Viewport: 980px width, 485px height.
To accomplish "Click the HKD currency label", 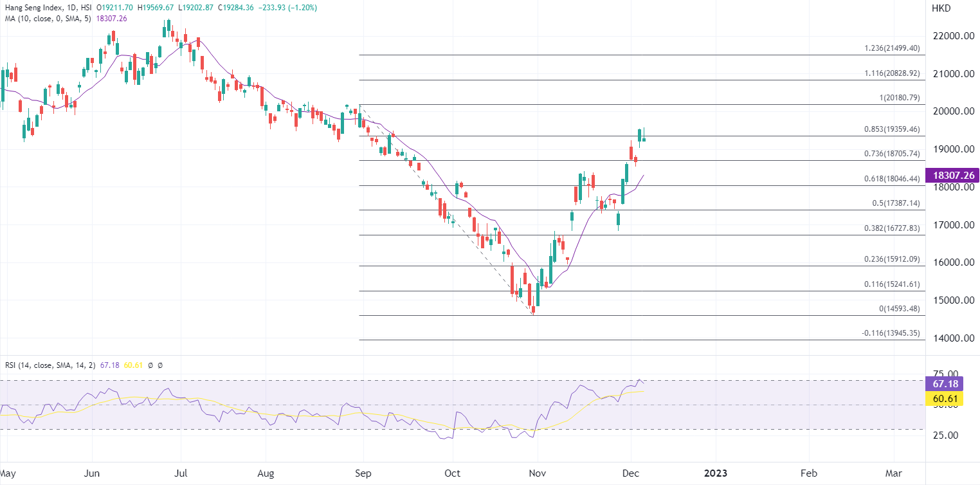I will coord(941,8).
